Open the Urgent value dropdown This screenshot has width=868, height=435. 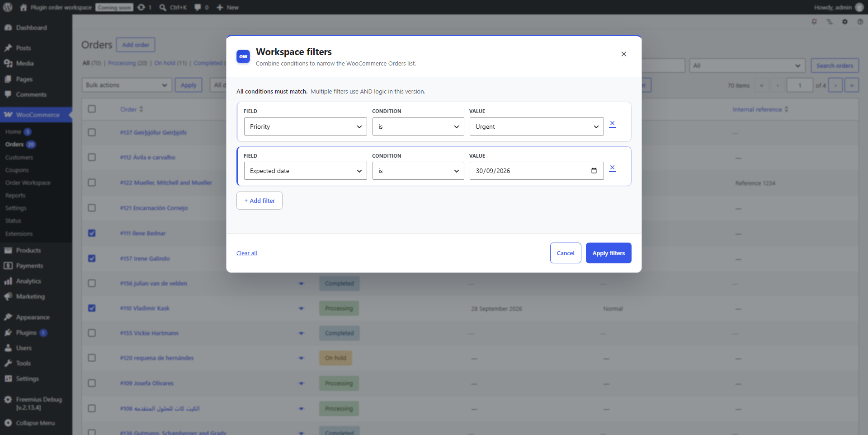click(537, 126)
